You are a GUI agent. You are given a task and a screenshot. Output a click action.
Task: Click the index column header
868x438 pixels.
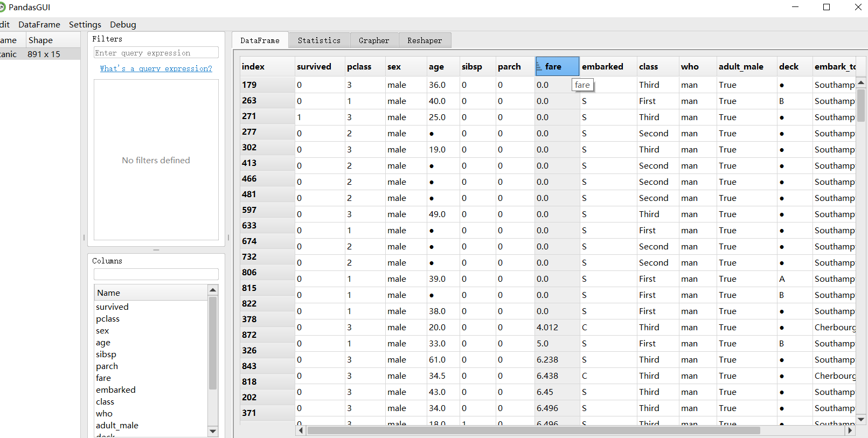pos(267,66)
